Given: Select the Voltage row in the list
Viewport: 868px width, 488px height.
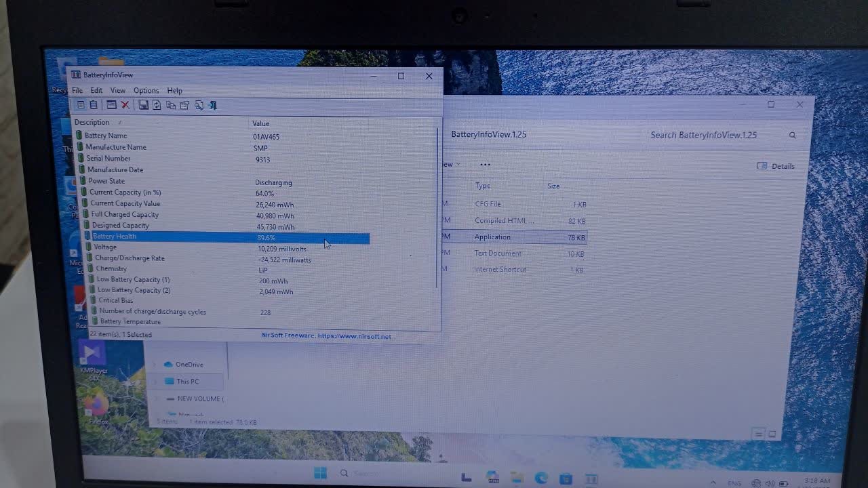Looking at the screenshot, I should (106, 247).
